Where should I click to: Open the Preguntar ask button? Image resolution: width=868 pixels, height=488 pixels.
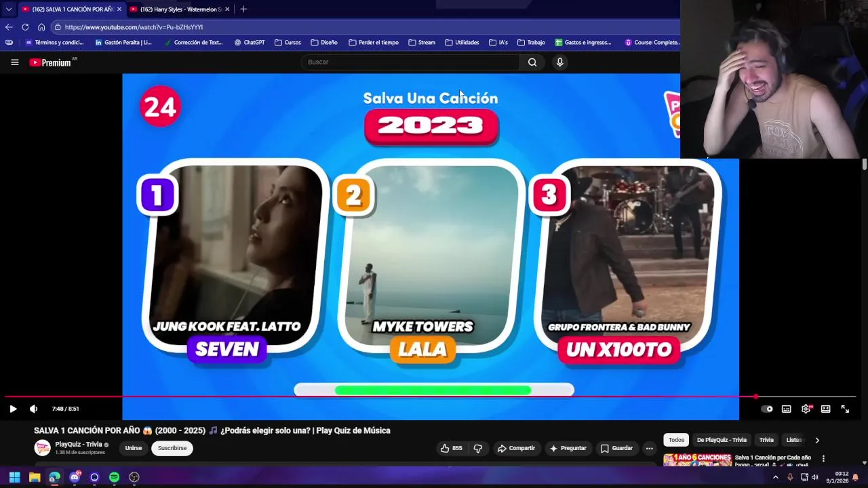(x=568, y=448)
